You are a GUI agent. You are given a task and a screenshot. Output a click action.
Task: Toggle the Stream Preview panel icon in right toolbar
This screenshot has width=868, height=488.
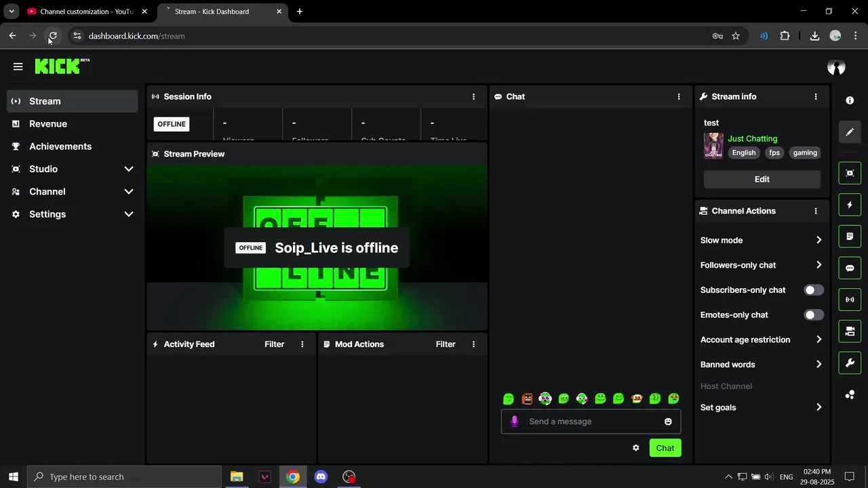coord(850,173)
